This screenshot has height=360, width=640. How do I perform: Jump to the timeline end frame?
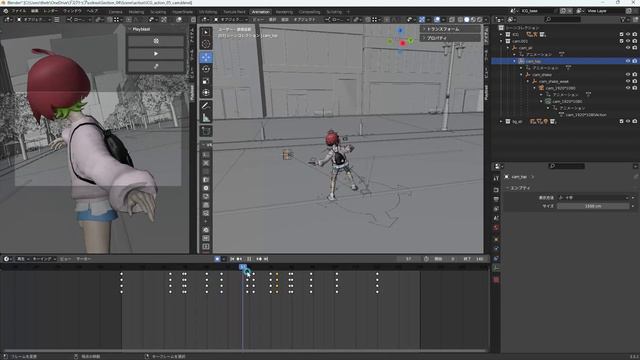click(266, 259)
